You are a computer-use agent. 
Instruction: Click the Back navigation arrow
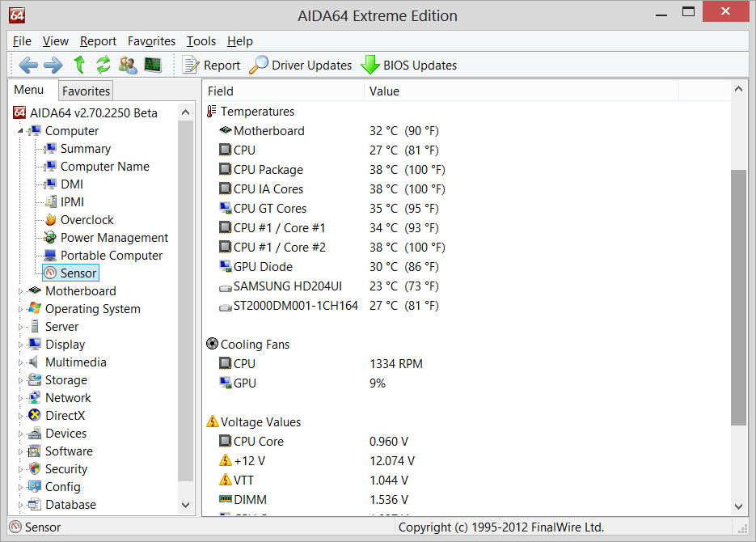click(28, 66)
